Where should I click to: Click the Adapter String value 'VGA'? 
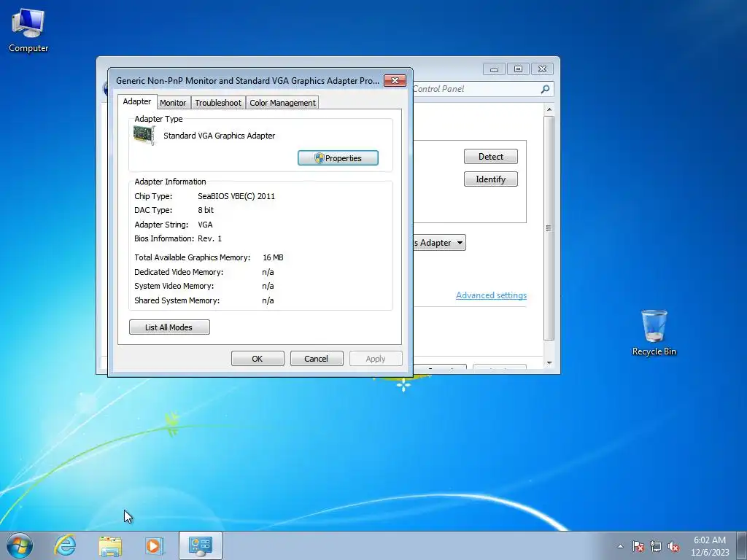click(205, 225)
